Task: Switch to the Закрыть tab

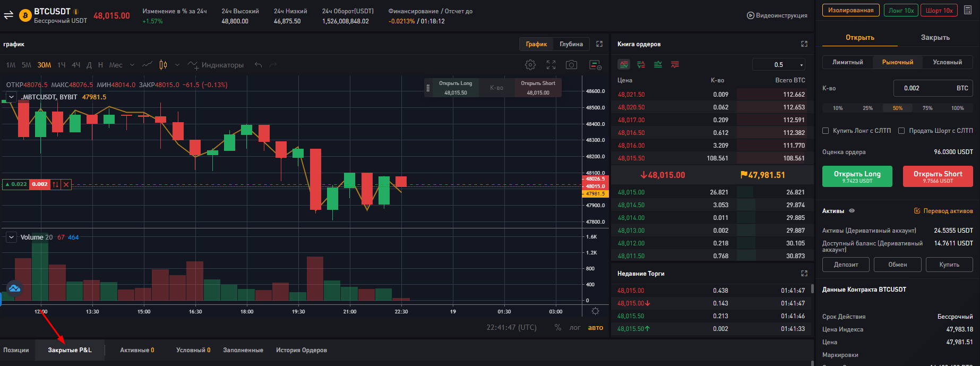Action: (935, 38)
